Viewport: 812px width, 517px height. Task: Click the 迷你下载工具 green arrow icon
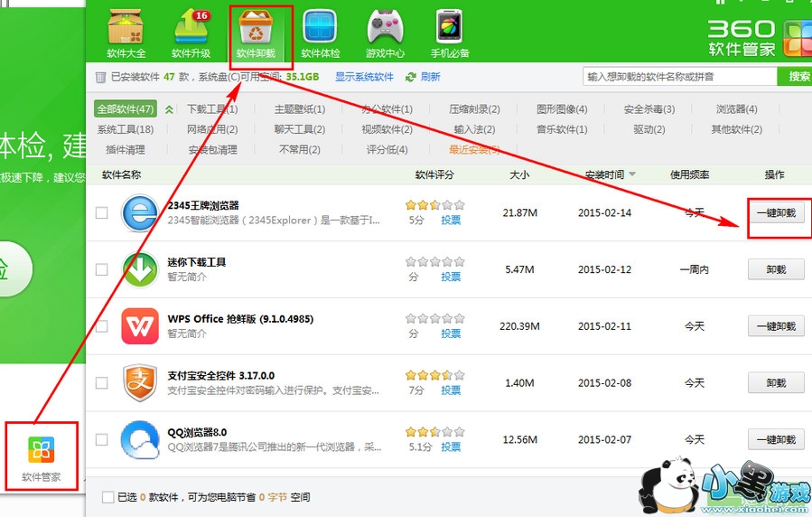pos(140,269)
